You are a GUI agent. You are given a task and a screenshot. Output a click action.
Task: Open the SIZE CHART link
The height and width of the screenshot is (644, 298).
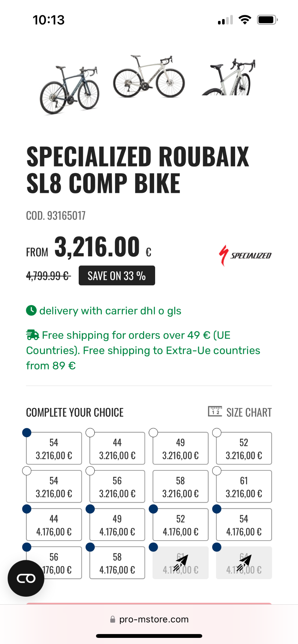point(249,412)
